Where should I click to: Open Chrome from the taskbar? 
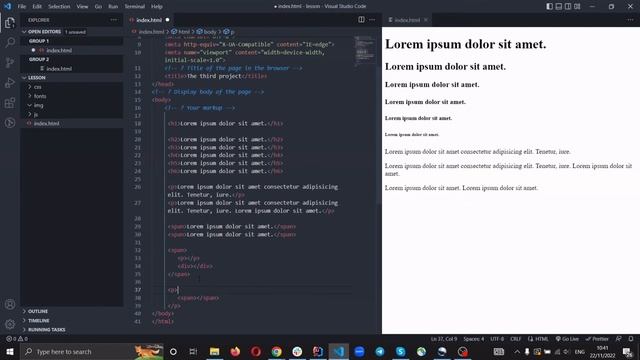coord(276,351)
